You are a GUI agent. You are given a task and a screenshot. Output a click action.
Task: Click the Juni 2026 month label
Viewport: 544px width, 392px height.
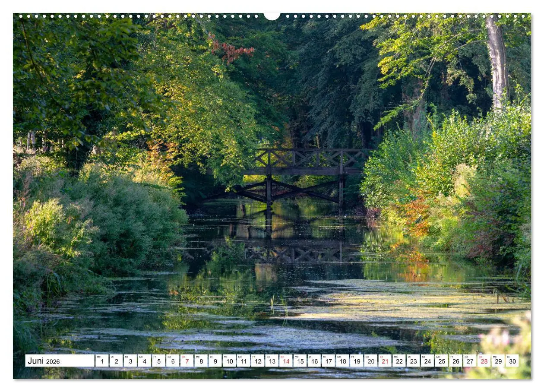point(44,361)
